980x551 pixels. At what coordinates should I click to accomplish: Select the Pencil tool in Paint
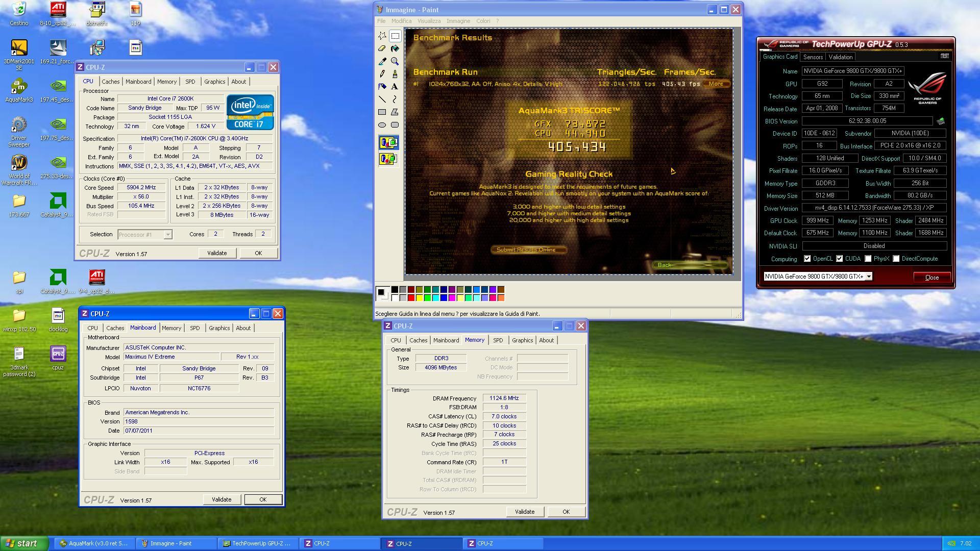(382, 74)
